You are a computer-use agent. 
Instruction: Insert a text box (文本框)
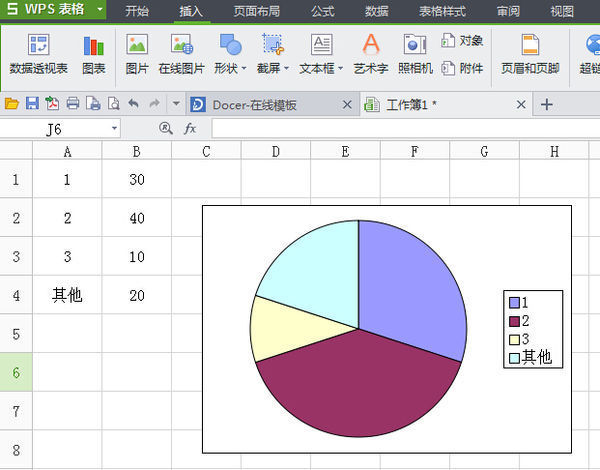(321, 54)
